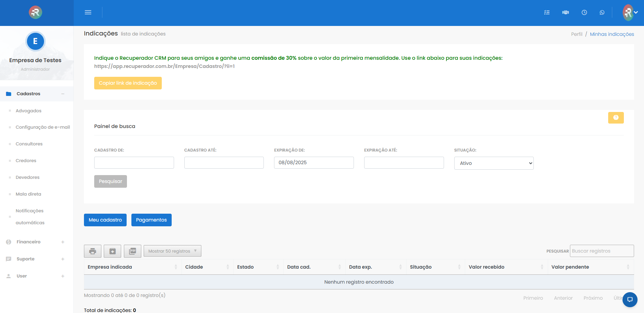The width and height of the screenshot is (644, 313).
Task: Export table using the PDF icon
Action: click(132, 251)
